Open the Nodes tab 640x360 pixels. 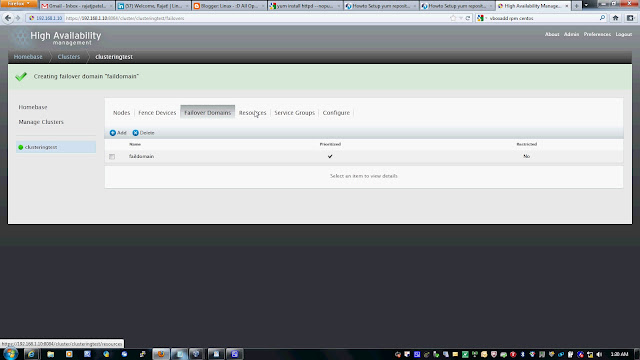click(121, 113)
